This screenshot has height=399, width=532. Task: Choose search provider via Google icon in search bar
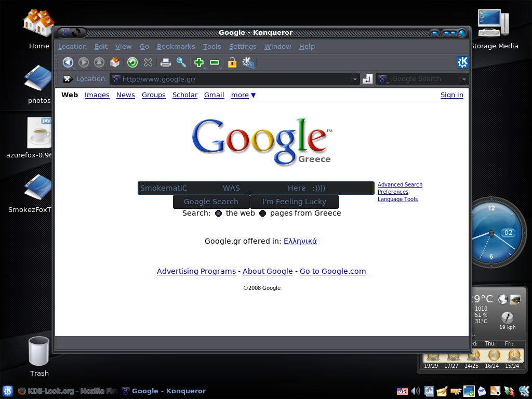[x=383, y=79]
